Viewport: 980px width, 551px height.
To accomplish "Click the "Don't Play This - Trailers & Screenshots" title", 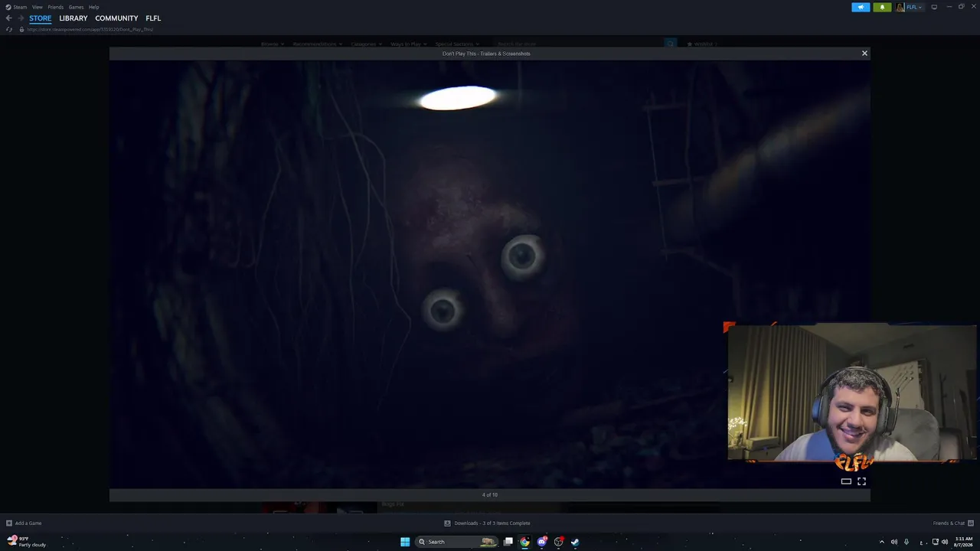I will point(486,54).
